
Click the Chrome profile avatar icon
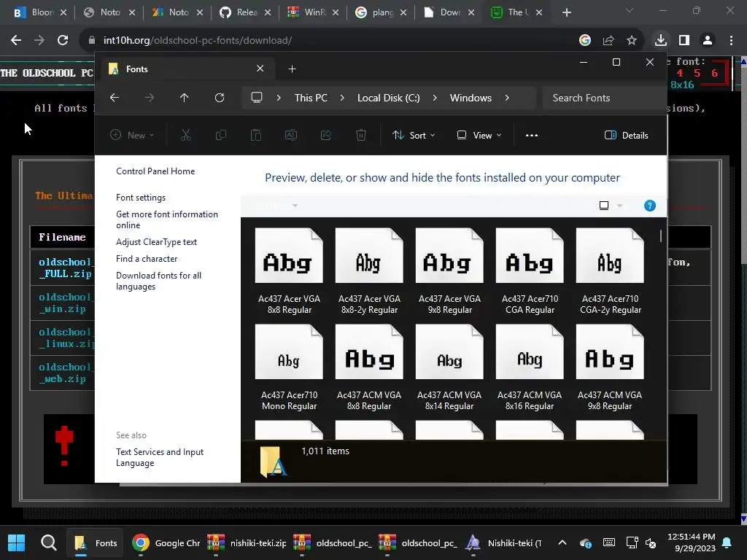[708, 40]
